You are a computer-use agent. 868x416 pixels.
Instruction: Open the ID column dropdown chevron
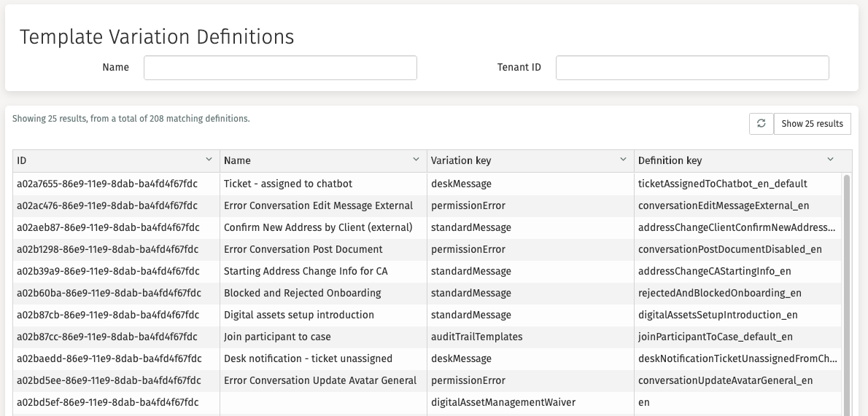(x=209, y=160)
